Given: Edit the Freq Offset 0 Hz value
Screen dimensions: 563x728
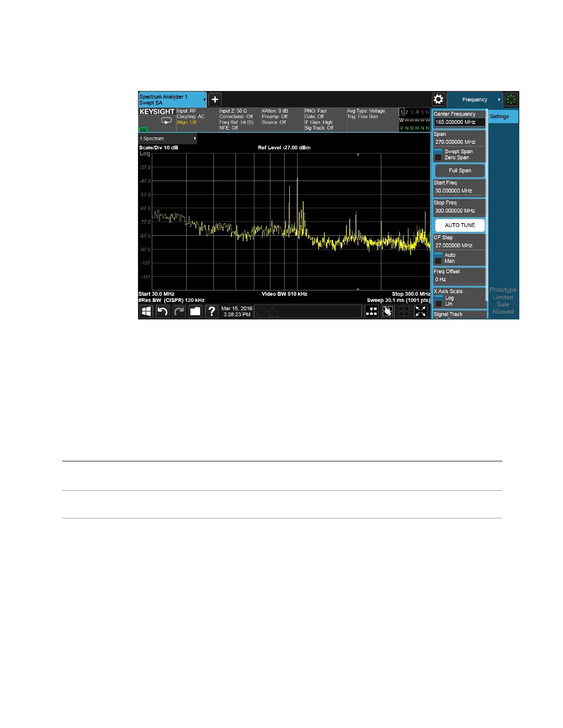Looking at the screenshot, I should pos(460,279).
